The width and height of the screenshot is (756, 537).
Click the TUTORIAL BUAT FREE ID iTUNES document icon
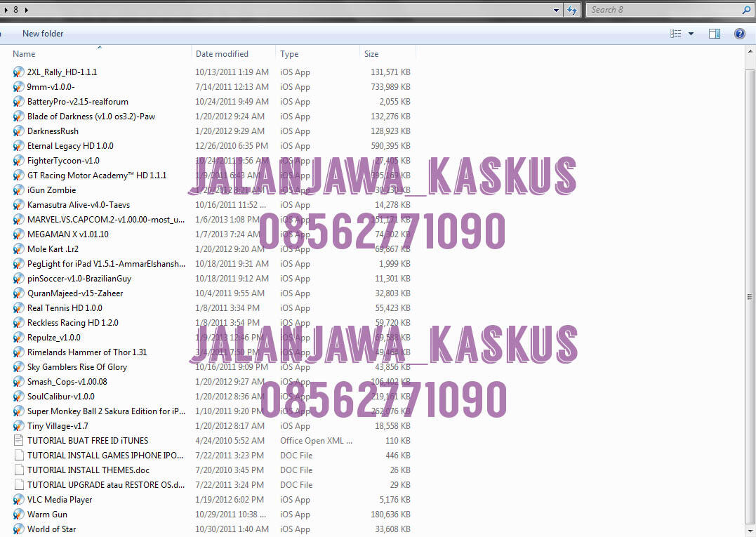pyautogui.click(x=18, y=441)
